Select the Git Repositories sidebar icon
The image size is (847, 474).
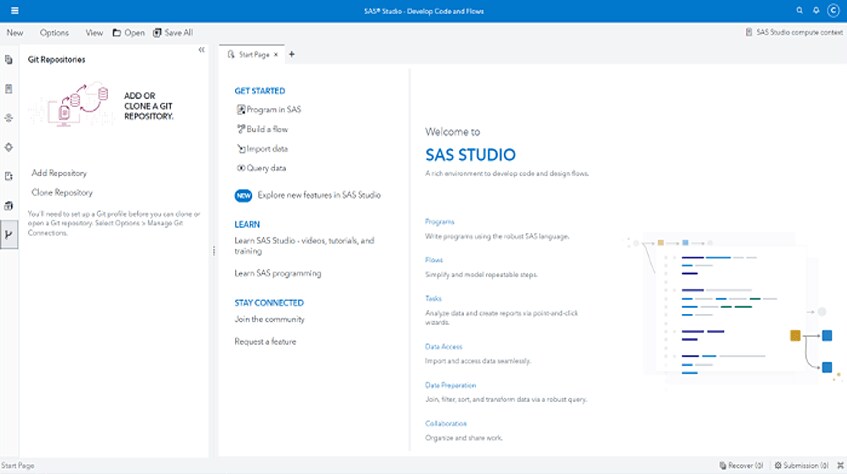click(9, 235)
